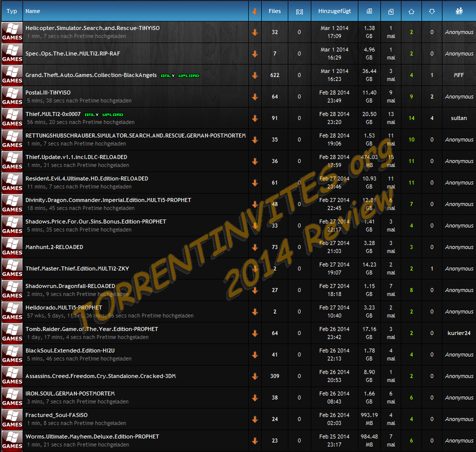The width and height of the screenshot is (476, 452).
Task: Open the Spec.Ops.The.Line.MULTi2.RIP-RAF torrent details
Action: point(73,53)
